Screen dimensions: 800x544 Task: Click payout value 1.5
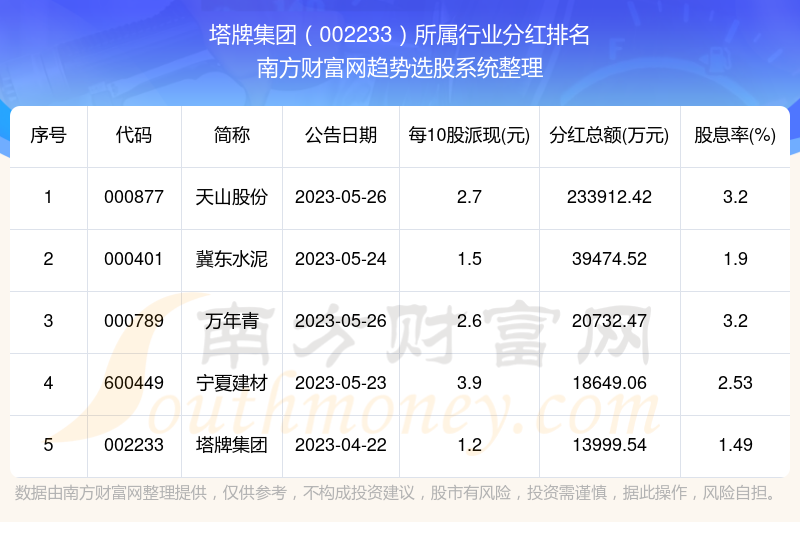(x=469, y=259)
